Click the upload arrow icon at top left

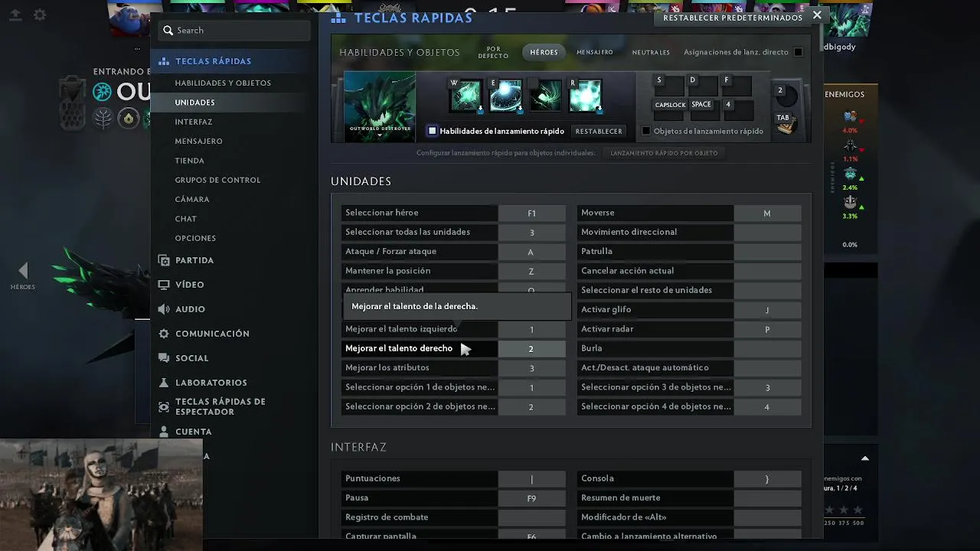click(x=15, y=15)
